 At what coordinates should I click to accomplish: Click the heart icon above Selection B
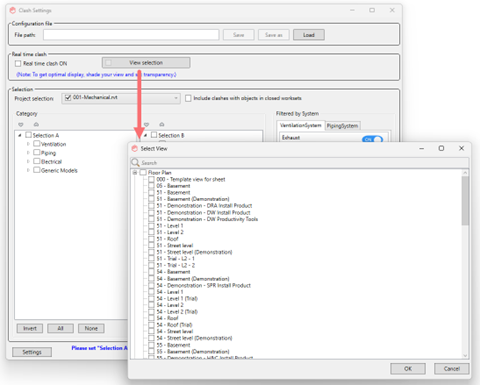pos(146,125)
